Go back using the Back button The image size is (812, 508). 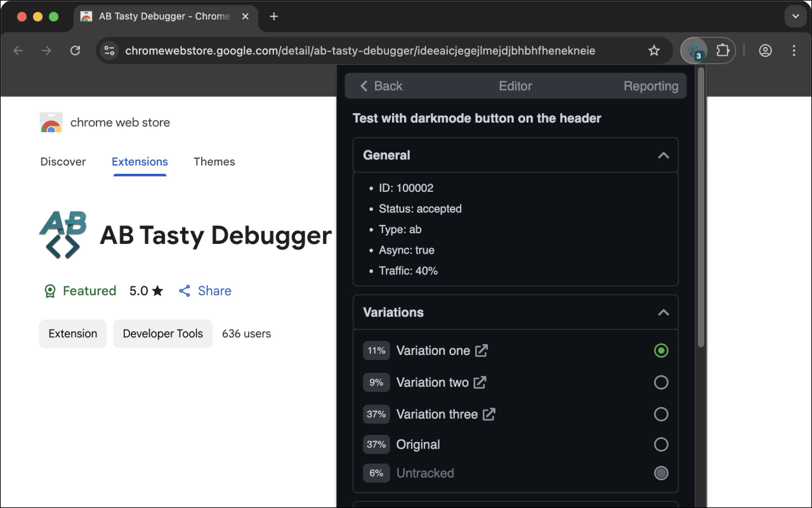click(x=379, y=86)
